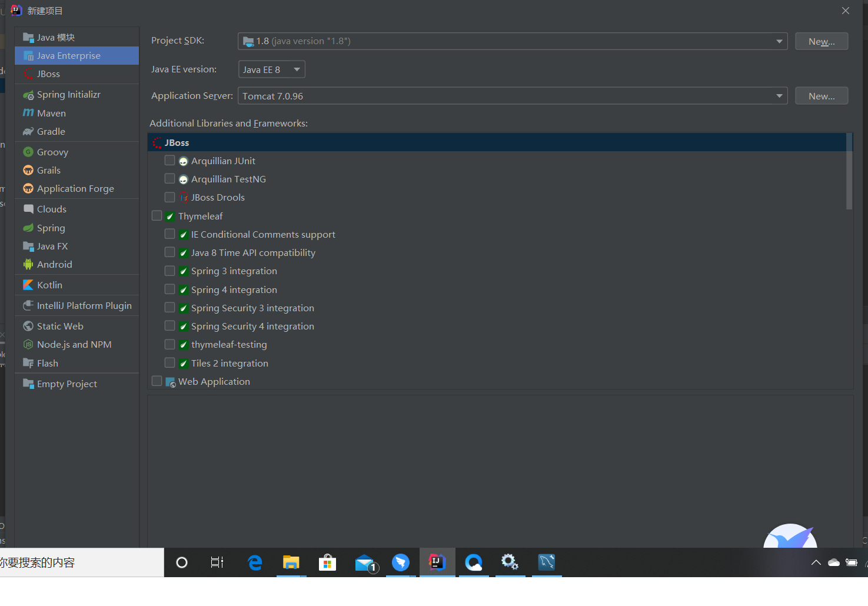Check Spring Security 4 integration checkbox

coord(170,326)
